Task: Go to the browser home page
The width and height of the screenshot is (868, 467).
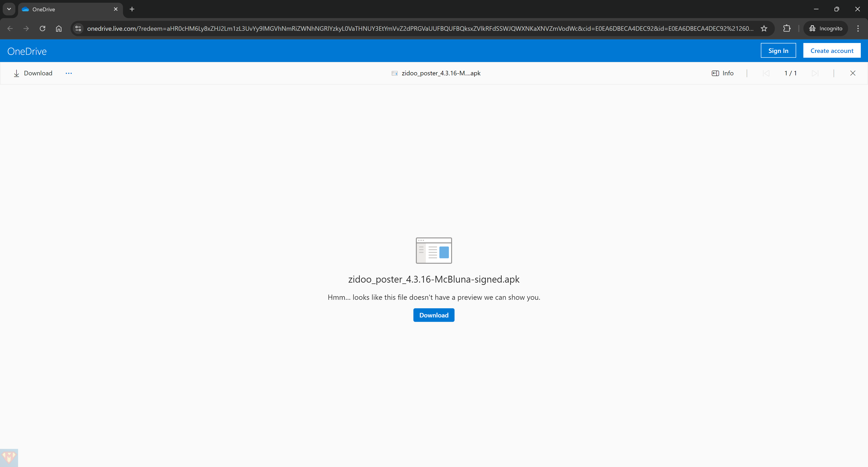Action: (59, 29)
